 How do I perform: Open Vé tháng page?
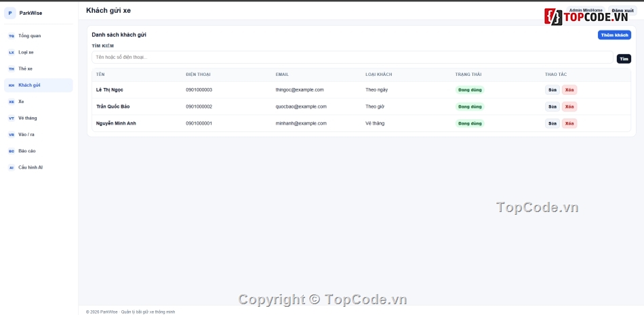coord(39,119)
